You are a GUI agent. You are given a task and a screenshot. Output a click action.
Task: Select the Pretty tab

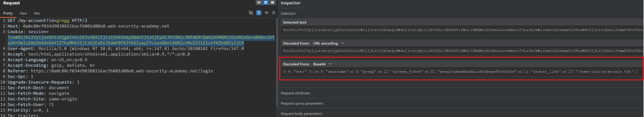click(8, 13)
